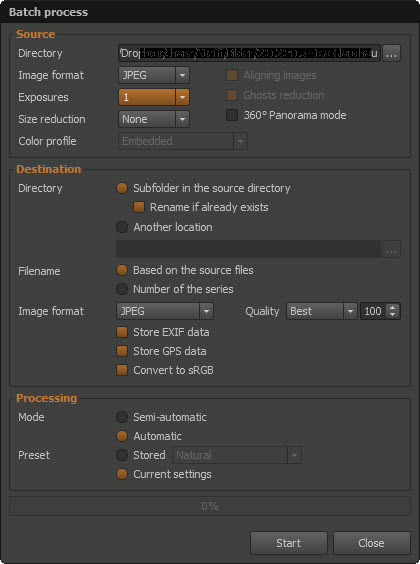The height and width of the screenshot is (564, 420).
Task: Increase the Quality value with up arrow
Action: click(392, 308)
